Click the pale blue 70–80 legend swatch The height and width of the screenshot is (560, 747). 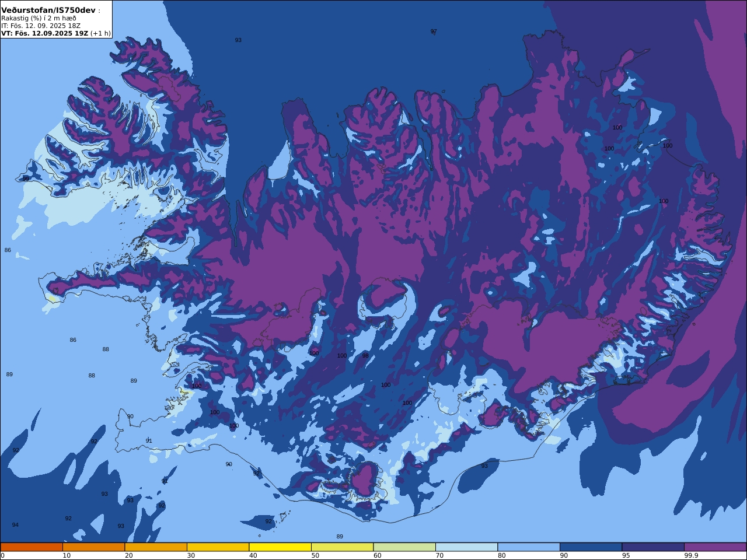point(466,547)
